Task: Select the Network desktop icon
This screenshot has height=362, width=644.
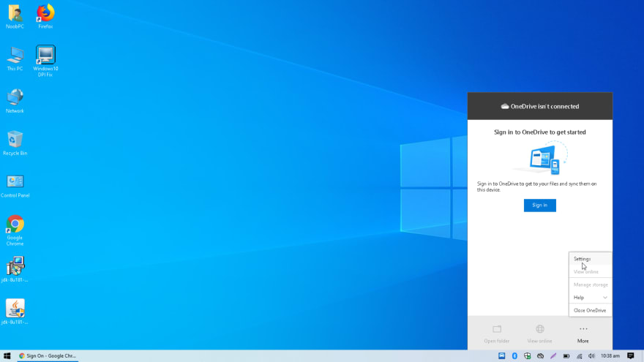Action: 15,101
